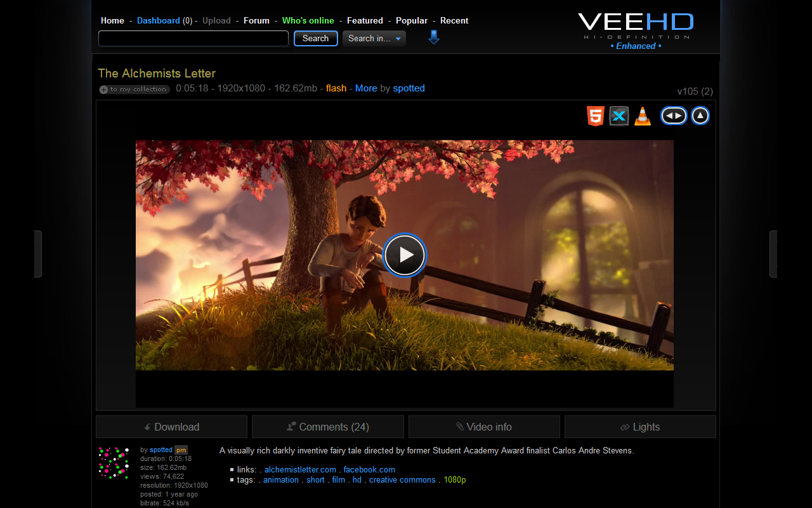Open the Video info panel
Viewport: 812px width, 508px height.
tap(484, 426)
